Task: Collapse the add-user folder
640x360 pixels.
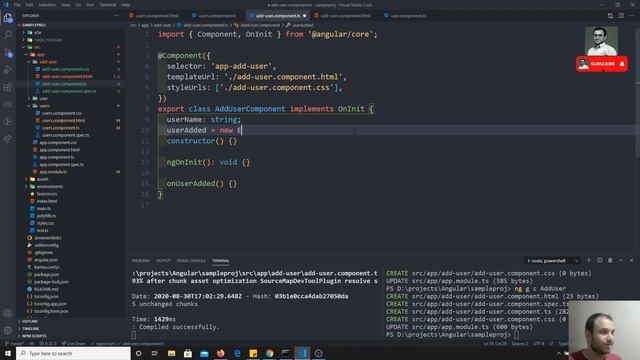Action: (48, 62)
